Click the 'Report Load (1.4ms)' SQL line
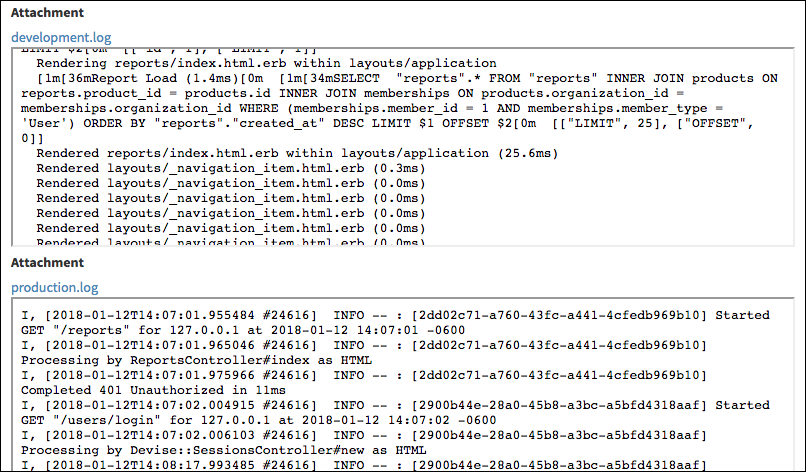Screen dimensions: 806x472 pyautogui.click(x=407, y=78)
